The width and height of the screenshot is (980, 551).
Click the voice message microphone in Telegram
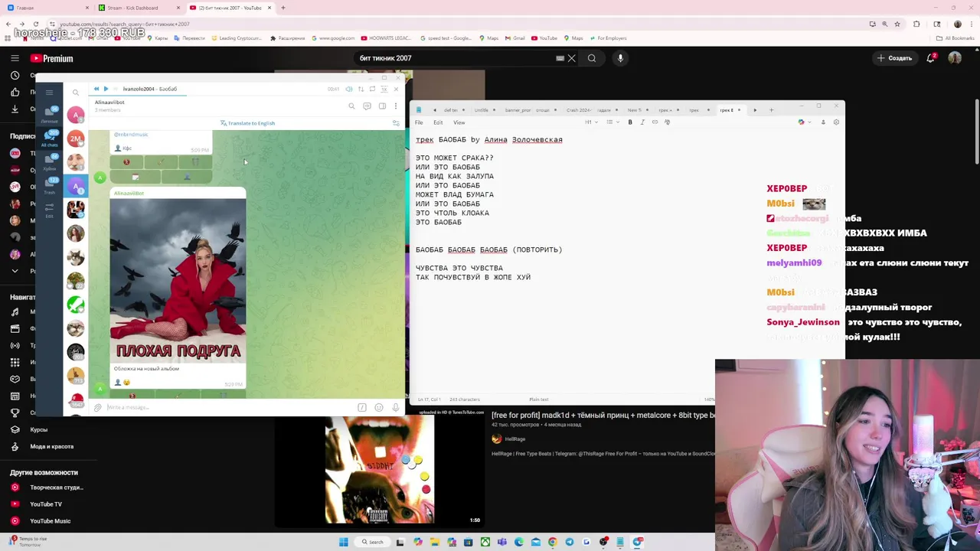(x=395, y=407)
